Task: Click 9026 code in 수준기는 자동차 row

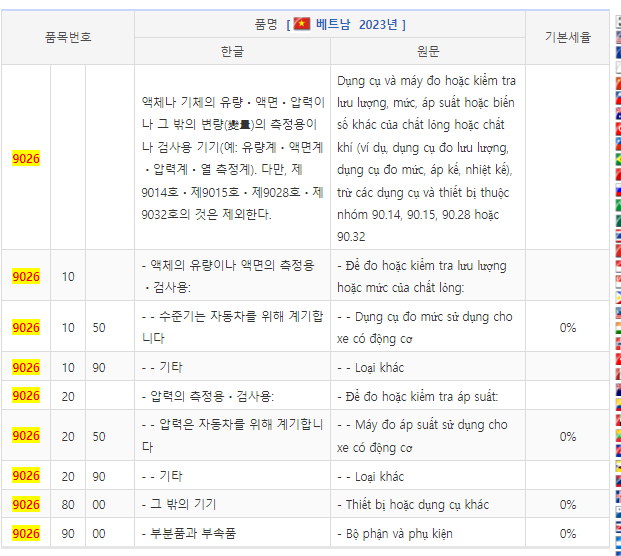Action: (x=26, y=327)
